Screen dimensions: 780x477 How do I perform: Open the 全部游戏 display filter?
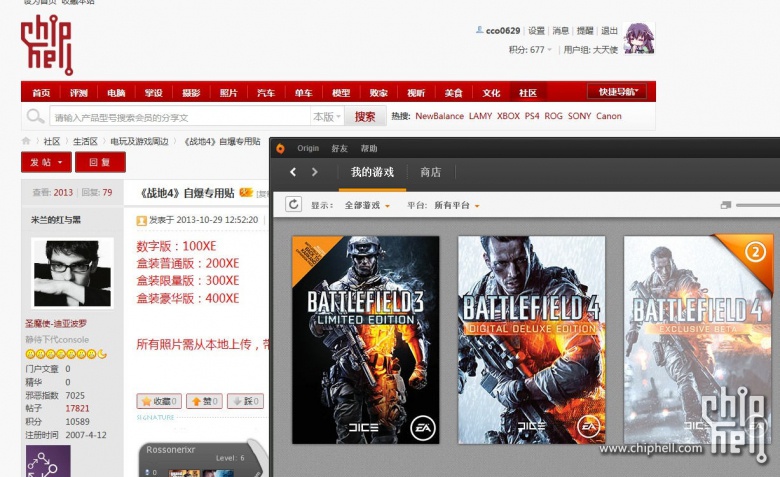[x=367, y=205]
